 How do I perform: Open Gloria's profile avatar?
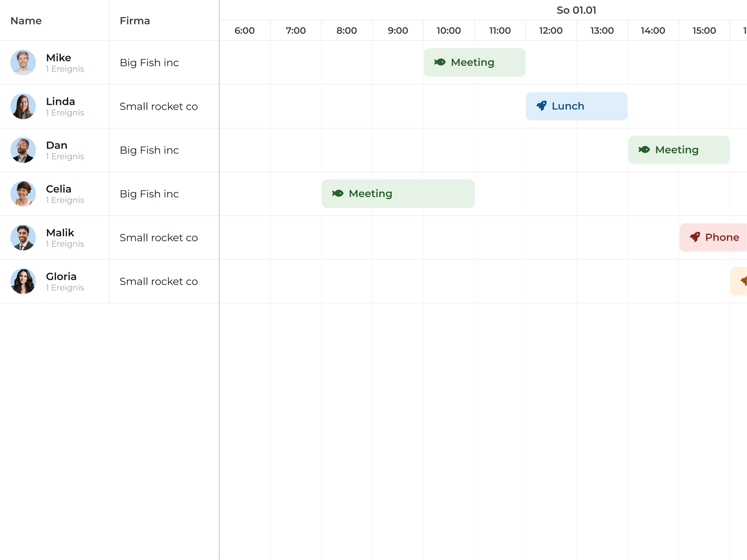23,281
